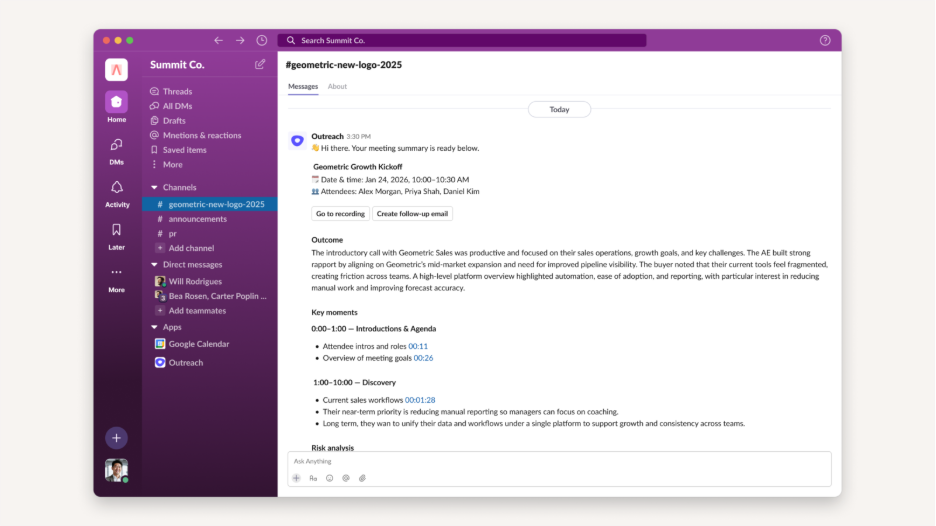Select Home in the left rail

(116, 106)
